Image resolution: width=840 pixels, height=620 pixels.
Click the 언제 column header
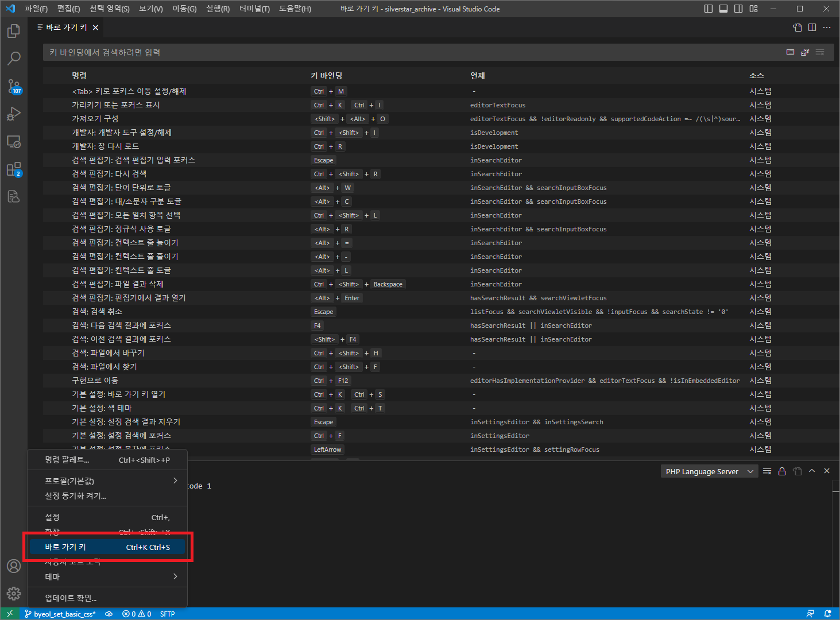pyautogui.click(x=478, y=76)
